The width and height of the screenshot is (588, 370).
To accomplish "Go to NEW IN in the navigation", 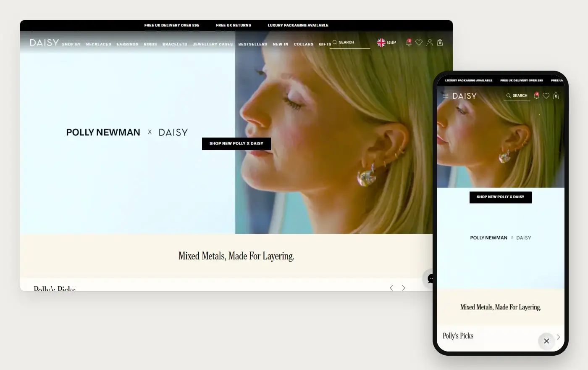I will pos(281,44).
